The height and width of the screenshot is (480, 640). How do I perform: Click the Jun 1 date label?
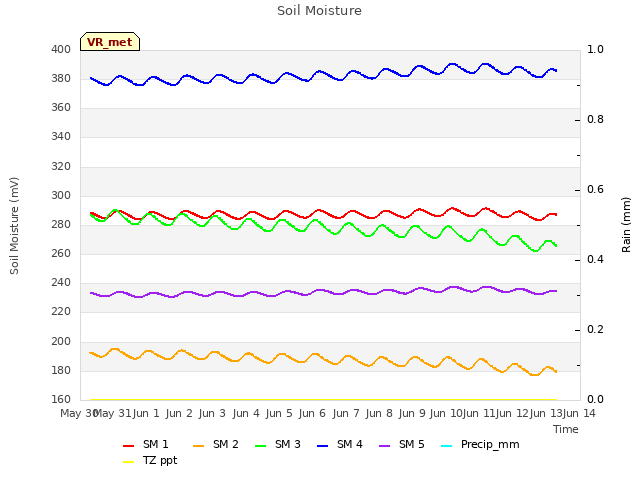coord(146,413)
